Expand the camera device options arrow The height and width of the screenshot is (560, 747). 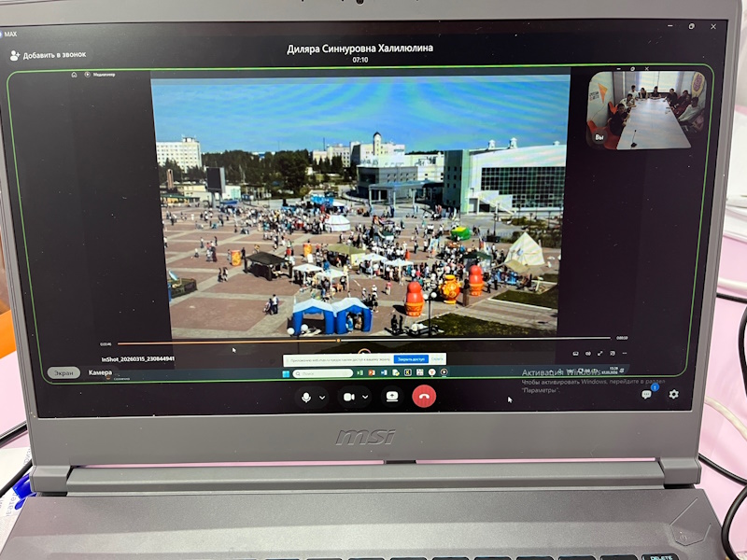click(x=366, y=398)
